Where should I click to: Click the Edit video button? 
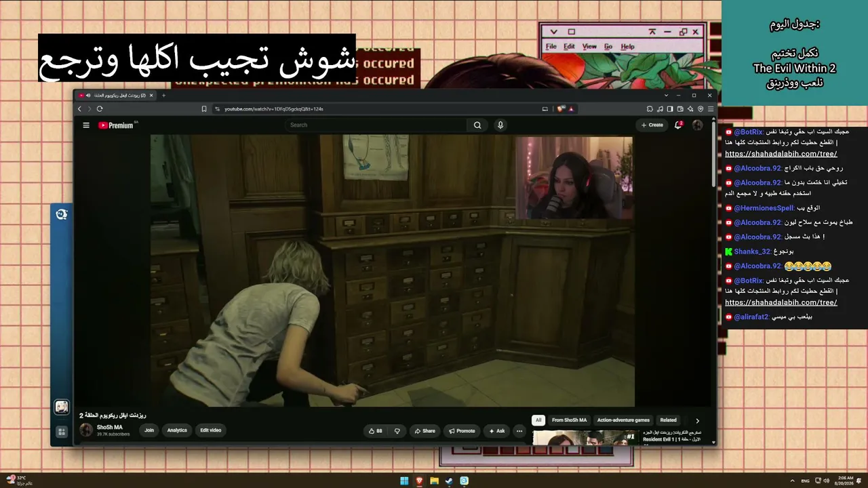[211, 430]
